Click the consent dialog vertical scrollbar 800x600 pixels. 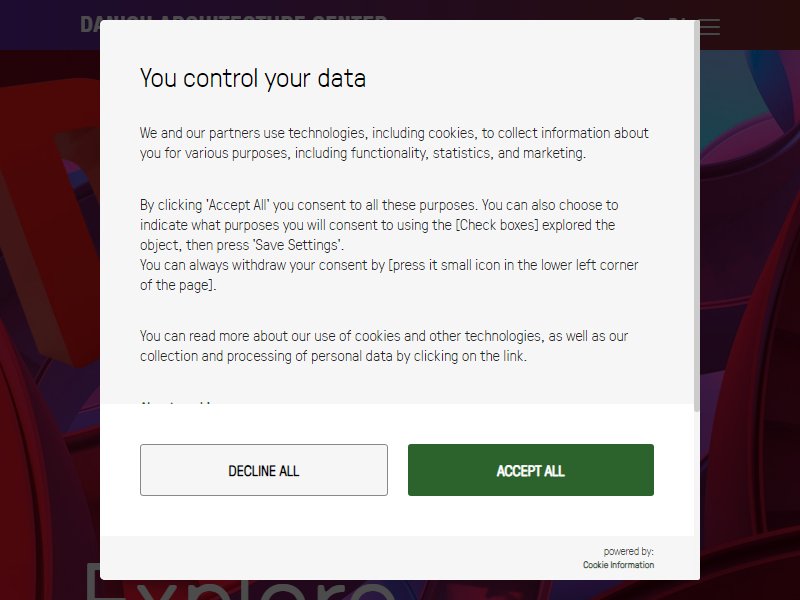tap(696, 216)
